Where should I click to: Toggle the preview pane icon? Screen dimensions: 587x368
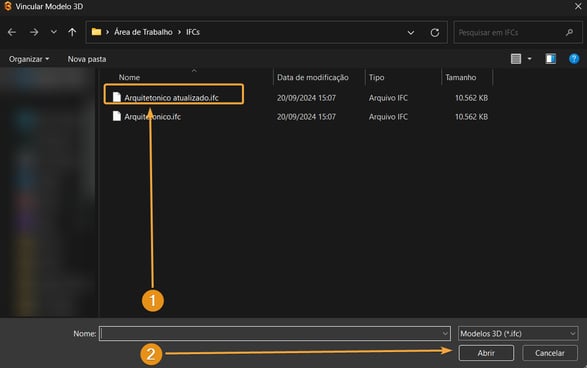tap(550, 59)
